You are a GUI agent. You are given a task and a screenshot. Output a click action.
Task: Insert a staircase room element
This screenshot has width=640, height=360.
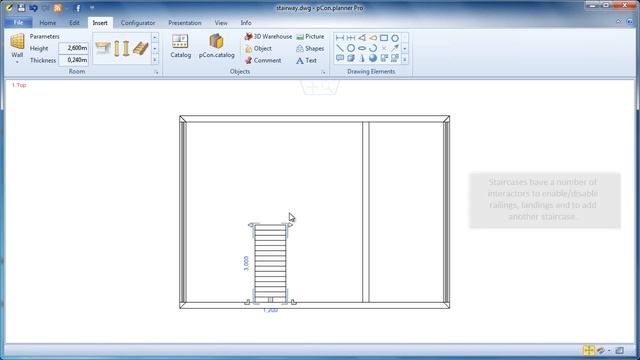(x=140, y=48)
